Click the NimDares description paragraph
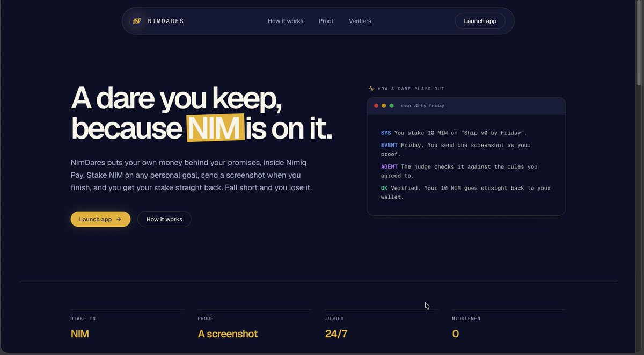The width and height of the screenshot is (644, 355). (x=192, y=175)
